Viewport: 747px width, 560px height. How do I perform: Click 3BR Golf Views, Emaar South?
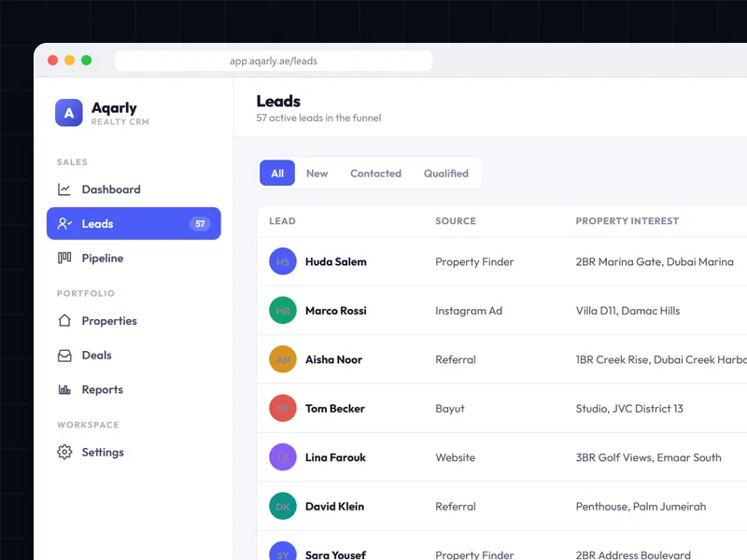coord(648,457)
